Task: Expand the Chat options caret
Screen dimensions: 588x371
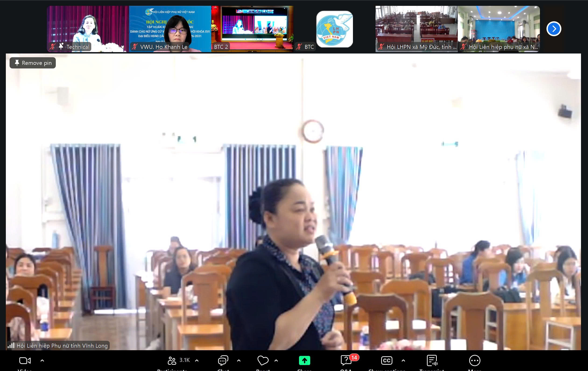Action: pyautogui.click(x=239, y=360)
